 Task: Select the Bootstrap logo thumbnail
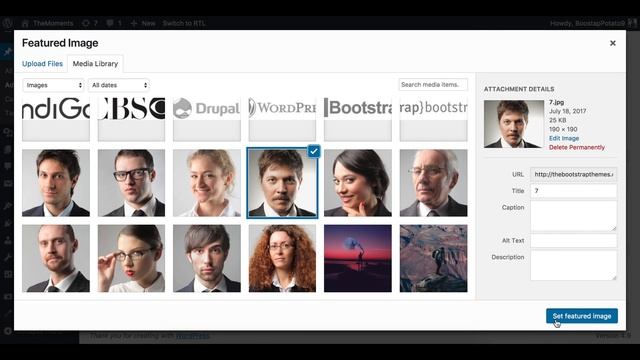pos(358,119)
